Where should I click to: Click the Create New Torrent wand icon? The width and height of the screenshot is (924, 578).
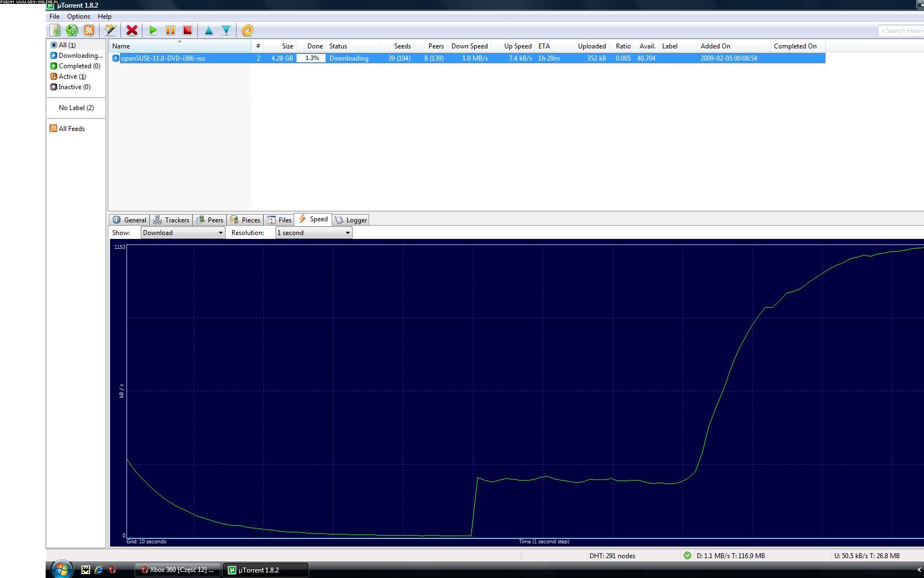coord(110,31)
